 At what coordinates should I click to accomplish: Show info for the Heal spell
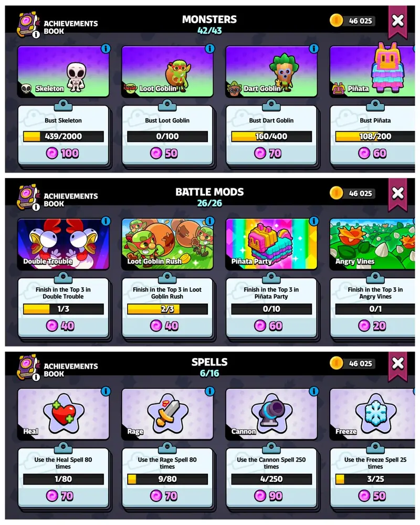[106, 391]
